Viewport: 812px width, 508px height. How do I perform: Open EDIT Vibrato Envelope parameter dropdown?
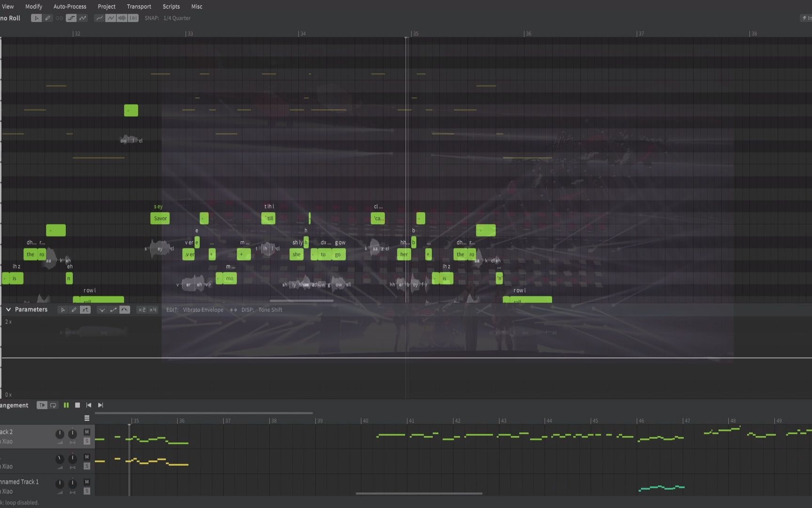pyautogui.click(x=203, y=310)
